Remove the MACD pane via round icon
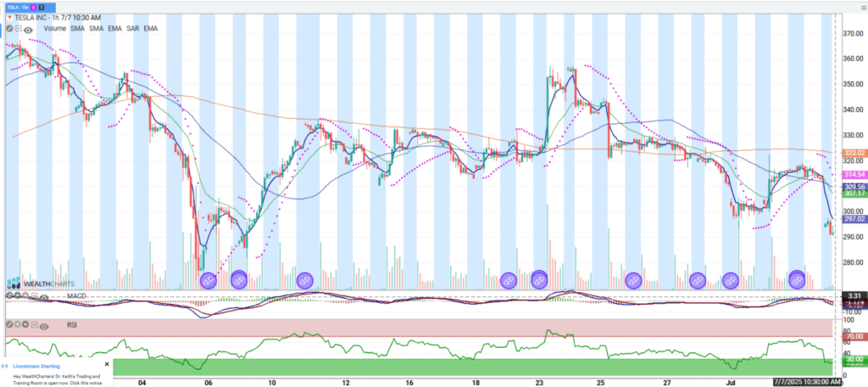Viewport: 868px width, 387px height. [9, 295]
